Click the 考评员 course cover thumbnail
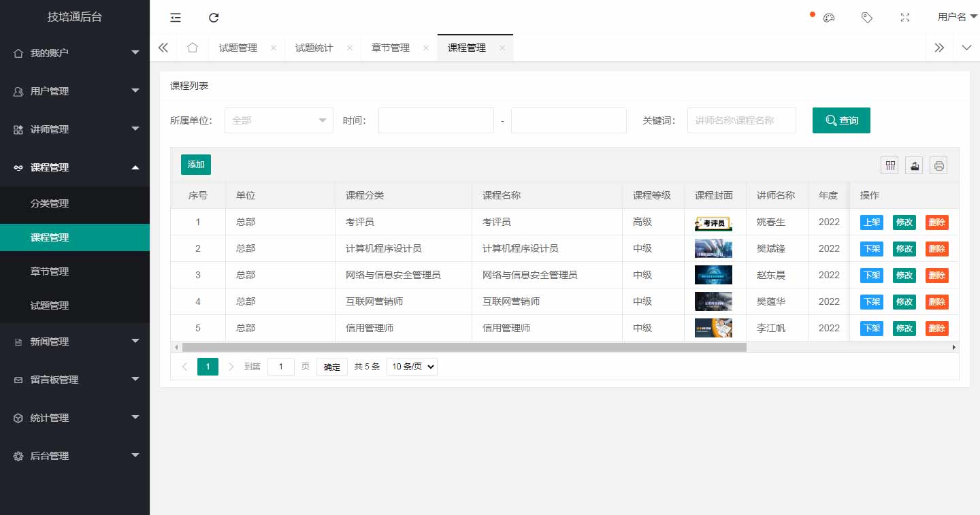This screenshot has width=980, height=515. (x=713, y=222)
